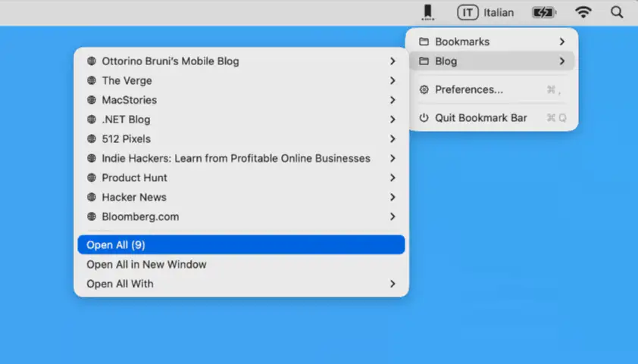Expand the Open All With submenu arrow
638x364 pixels.
pyautogui.click(x=392, y=285)
